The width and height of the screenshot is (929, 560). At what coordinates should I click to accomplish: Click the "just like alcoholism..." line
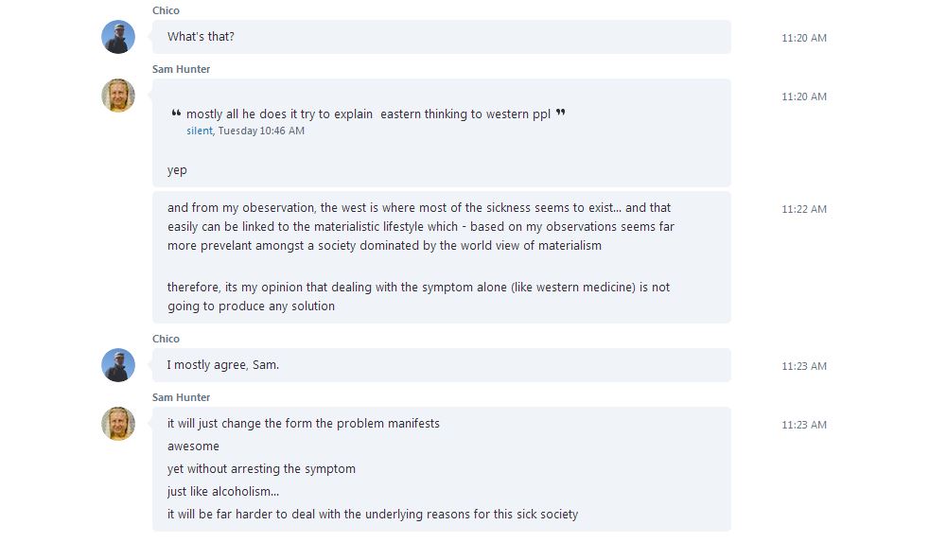tap(222, 491)
